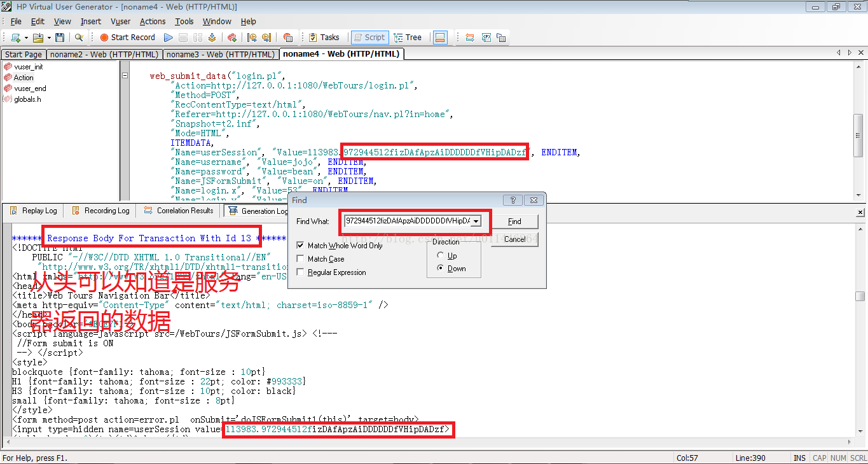Click the Find button in the Find dialog
Screen dimensions: 868x464
pos(514,221)
